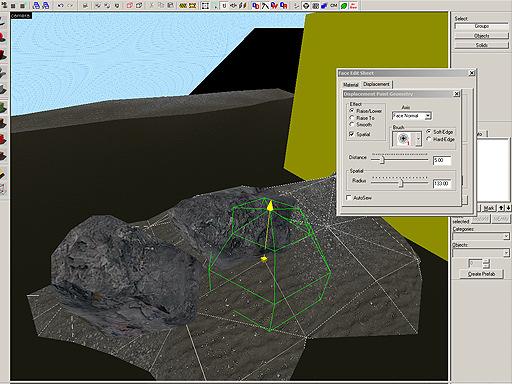Screen dimensions: 512x384
Task: Open the Brush shape dropdown
Action: 418,139
